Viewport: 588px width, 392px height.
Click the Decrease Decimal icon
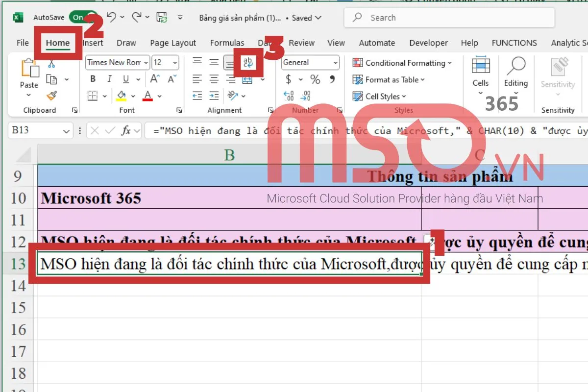306,96
